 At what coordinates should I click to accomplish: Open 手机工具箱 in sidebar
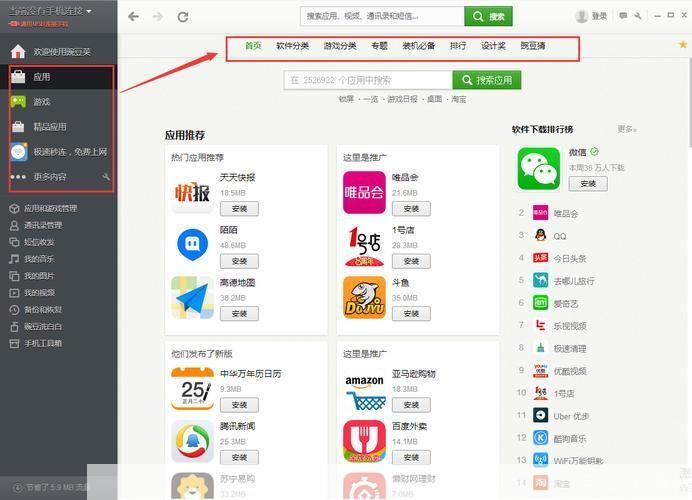pyautogui.click(x=36, y=343)
